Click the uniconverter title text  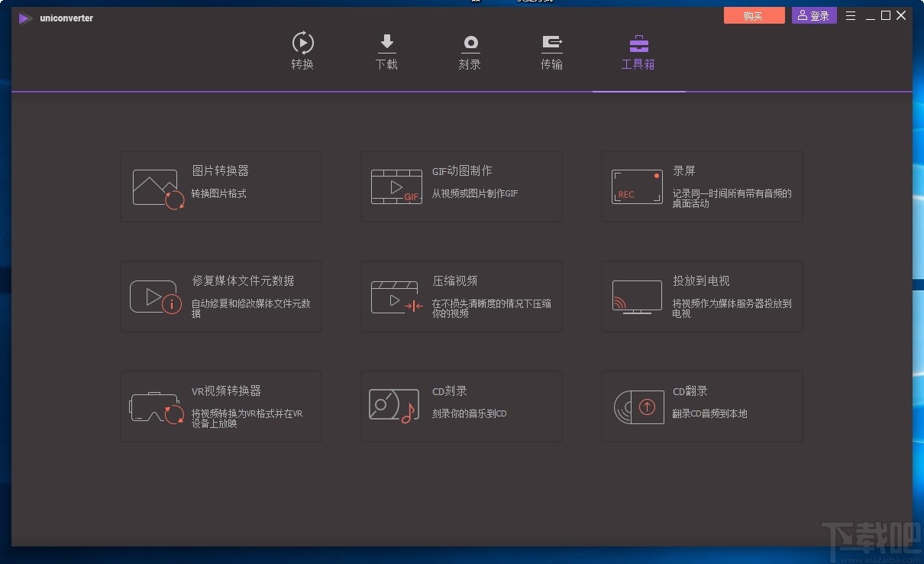(65, 18)
